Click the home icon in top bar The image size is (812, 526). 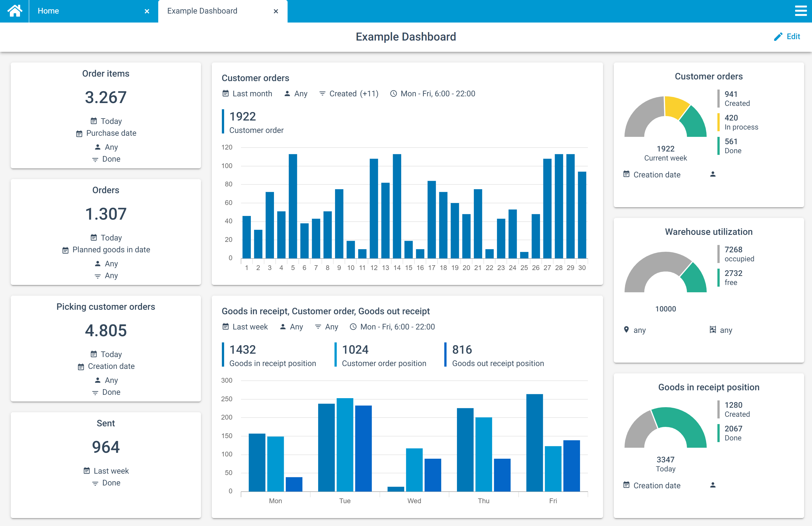point(15,11)
